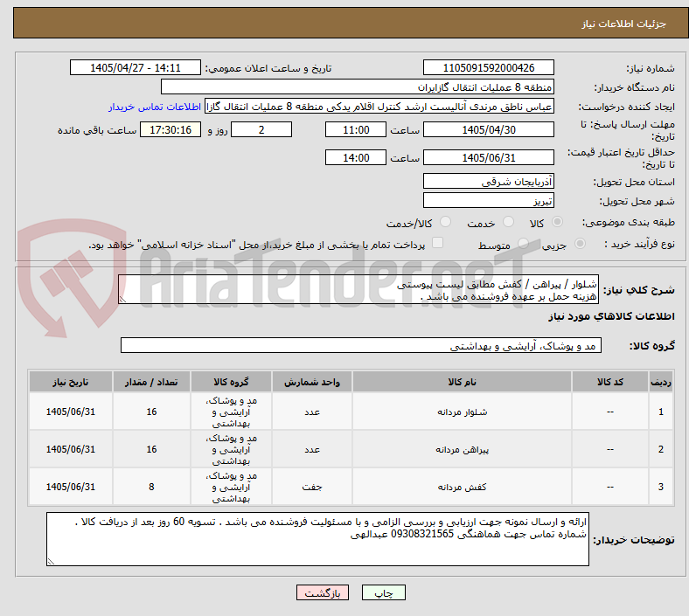This screenshot has width=689, height=616.
Task: Click the delivery province آذربایجان شرقی field
Action: click(x=489, y=182)
